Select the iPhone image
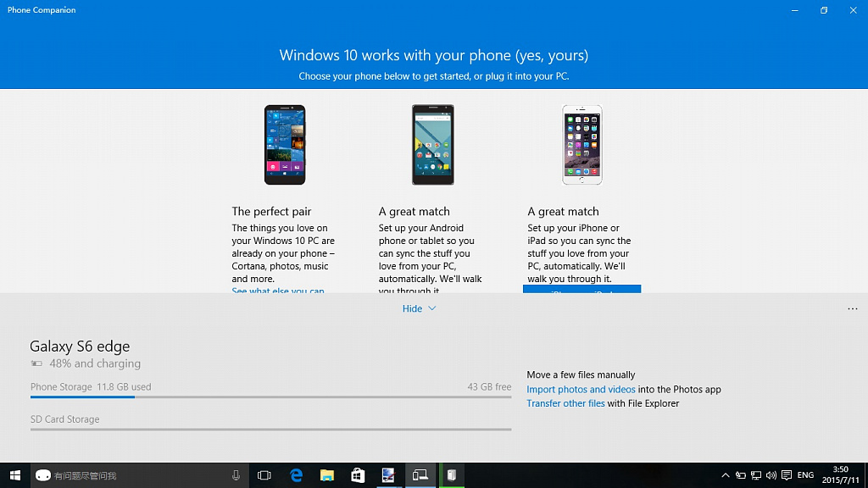Screen dimensions: 868x488 [x=581, y=145]
